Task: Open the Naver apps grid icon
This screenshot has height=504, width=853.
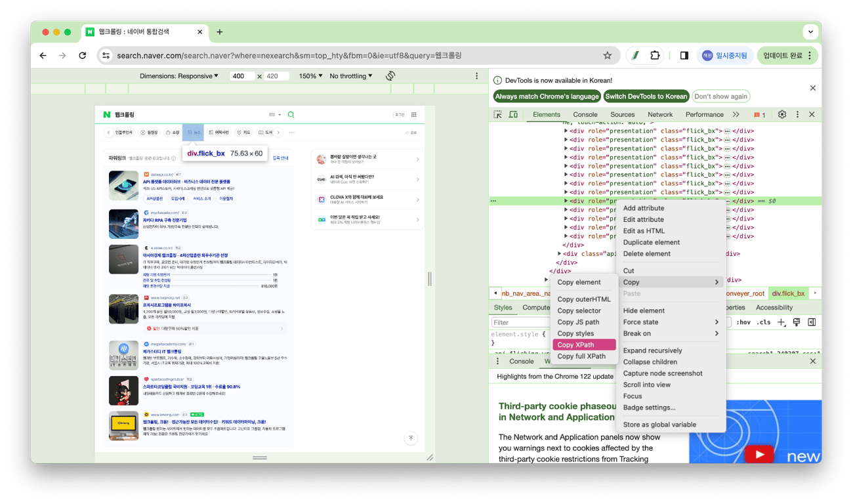Action: pos(414,115)
